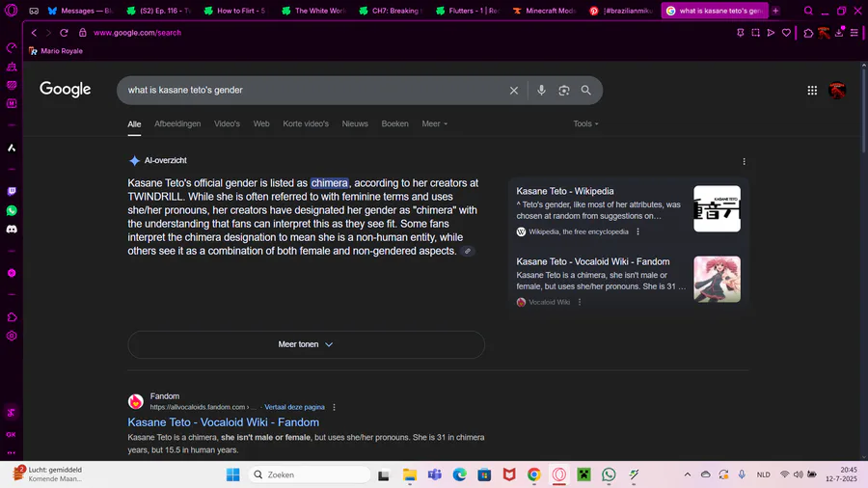Open the Mario Royale bookmark
Image resolution: width=868 pixels, height=488 pixels.
(x=56, y=51)
